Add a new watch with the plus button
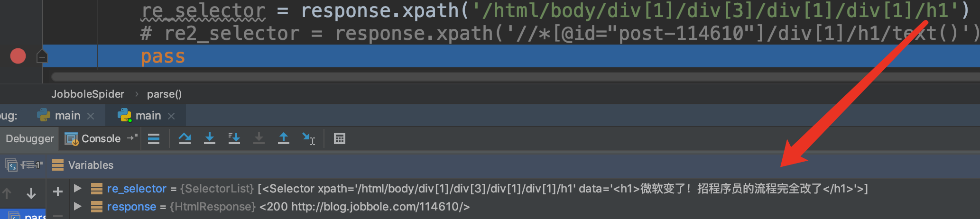The width and height of the screenshot is (980, 219). click(58, 192)
